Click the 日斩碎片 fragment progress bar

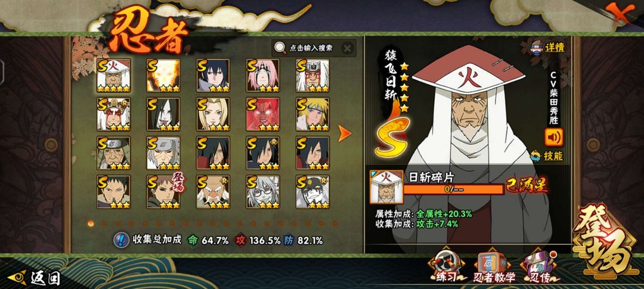pos(453,189)
